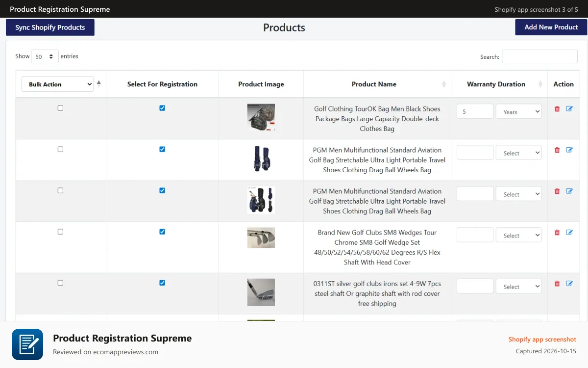Open warranty unit Select for 0311ST silver clubs
This screenshot has height=368, width=588.
coord(519,286)
